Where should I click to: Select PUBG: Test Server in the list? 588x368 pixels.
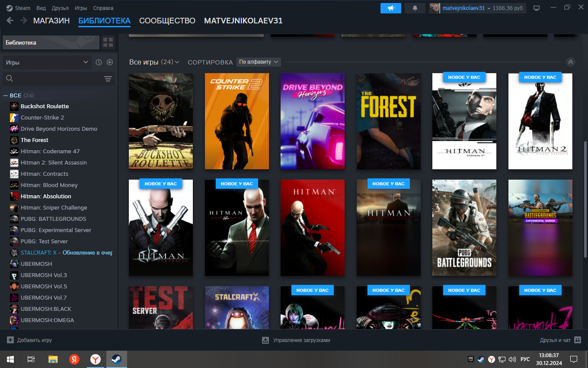click(44, 241)
